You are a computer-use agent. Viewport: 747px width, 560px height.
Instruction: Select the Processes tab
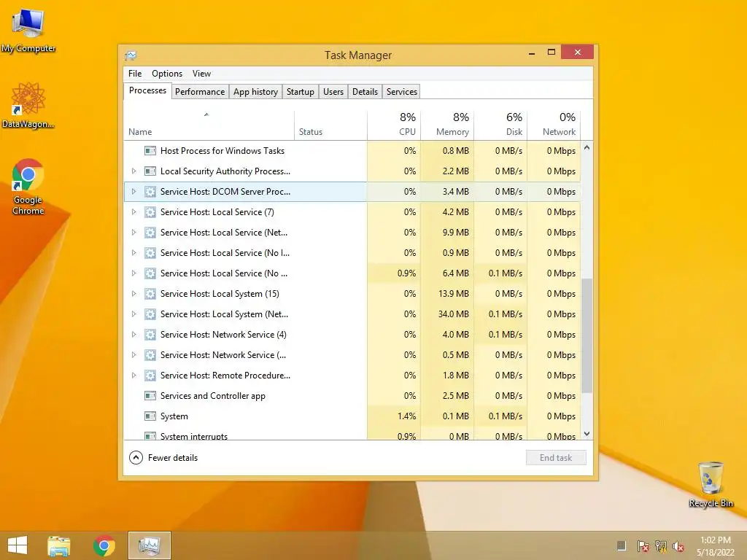click(147, 90)
